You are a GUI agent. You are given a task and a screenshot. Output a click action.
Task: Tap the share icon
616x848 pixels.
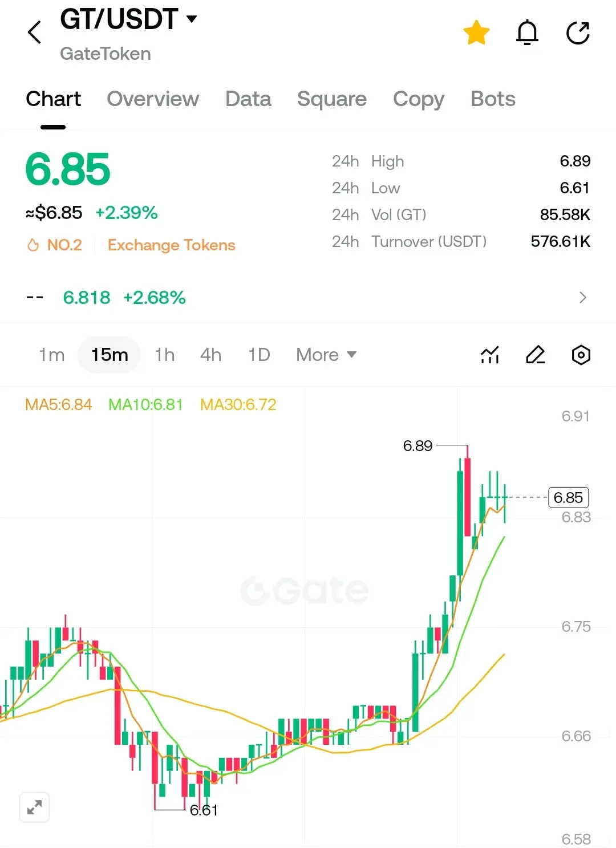[x=578, y=33]
